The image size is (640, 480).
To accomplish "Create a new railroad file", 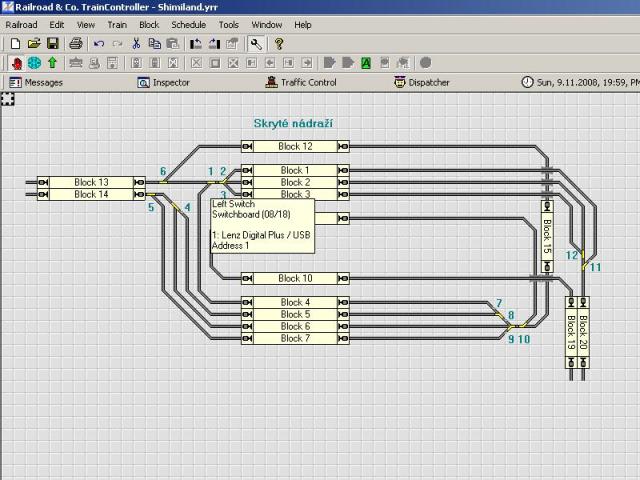I will (15, 44).
